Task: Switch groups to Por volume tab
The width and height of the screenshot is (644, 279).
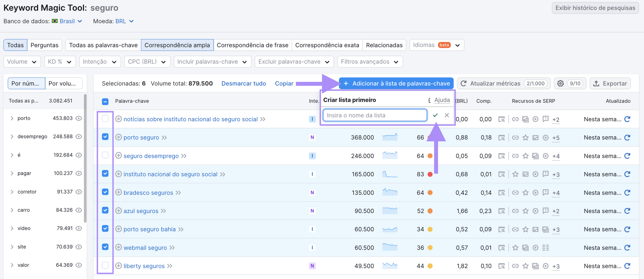Action: point(63,84)
